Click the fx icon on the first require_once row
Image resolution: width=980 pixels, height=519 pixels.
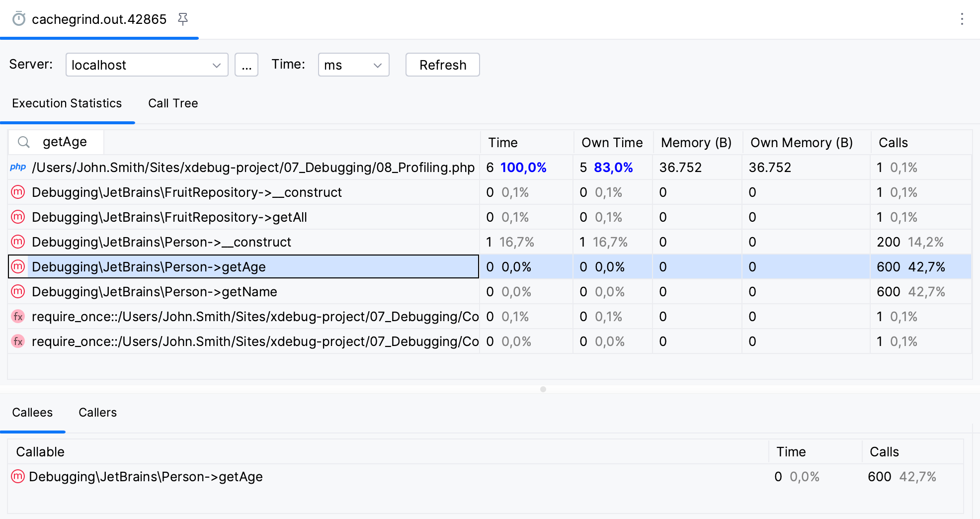tap(18, 316)
